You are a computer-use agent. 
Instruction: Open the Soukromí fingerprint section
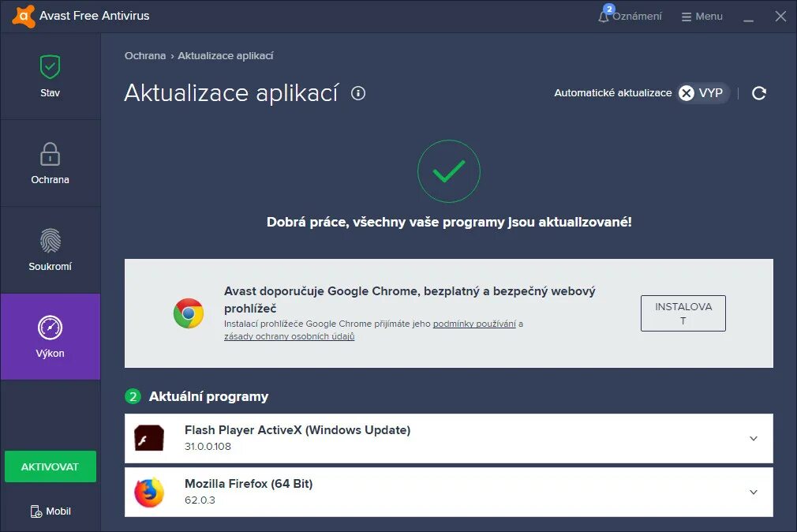coord(51,249)
